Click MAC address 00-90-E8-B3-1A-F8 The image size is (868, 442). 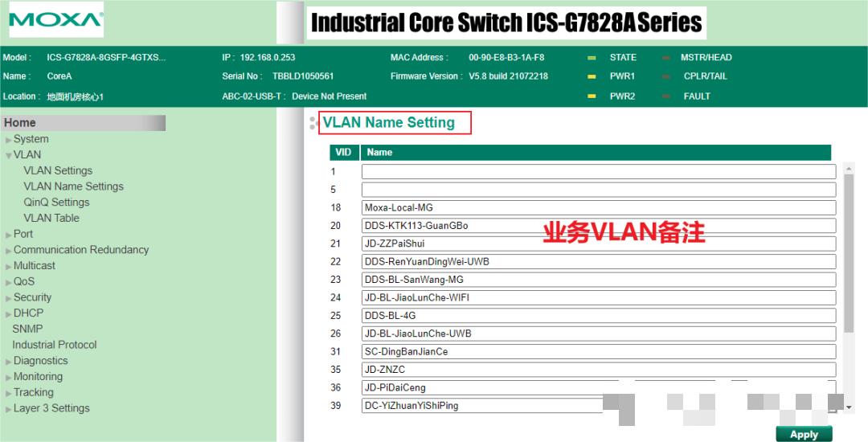point(506,58)
